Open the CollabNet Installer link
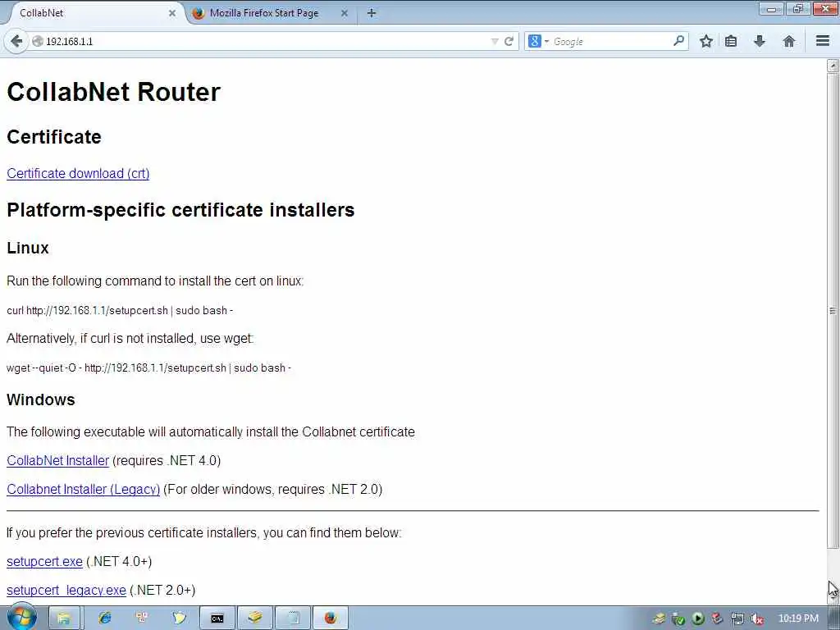 (x=58, y=461)
